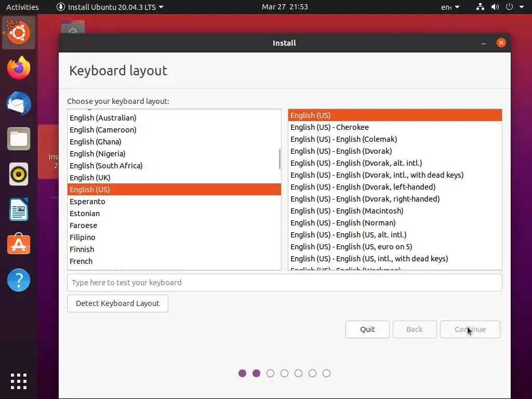Select English (US, euro on 5) variant

pyautogui.click(x=395, y=247)
